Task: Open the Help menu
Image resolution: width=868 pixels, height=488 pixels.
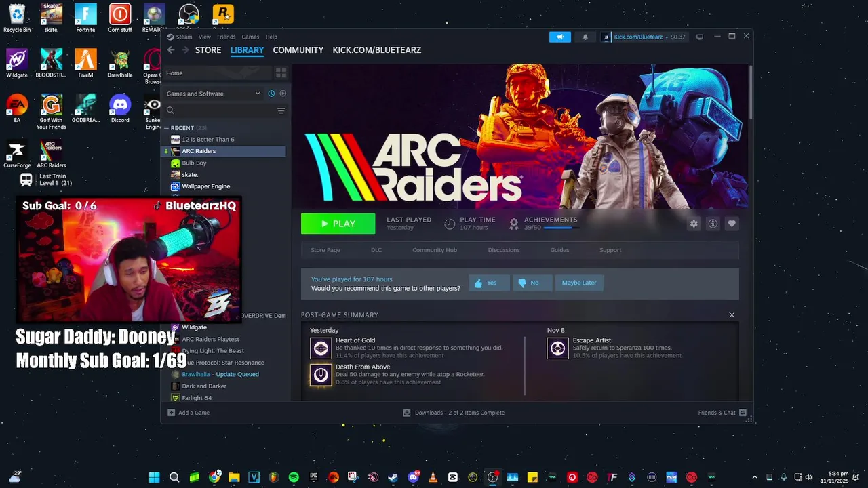Action: point(271,37)
